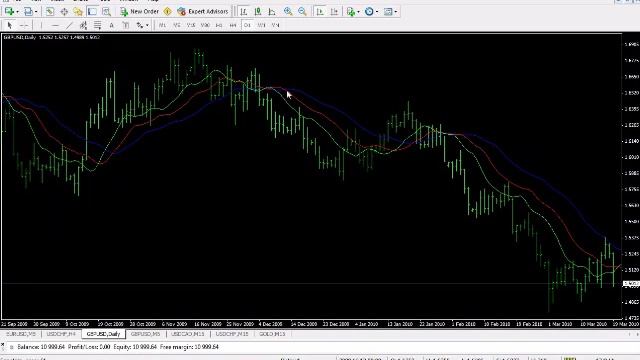The width and height of the screenshot is (640, 360).
Task: Open the Periods clock icon
Action: pyautogui.click(x=369, y=11)
